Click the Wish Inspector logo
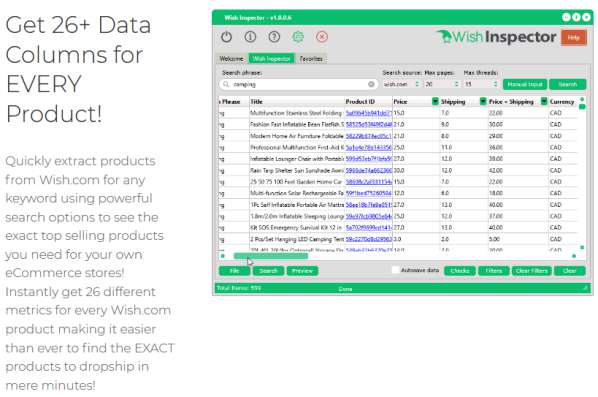598x397 pixels. tap(496, 37)
